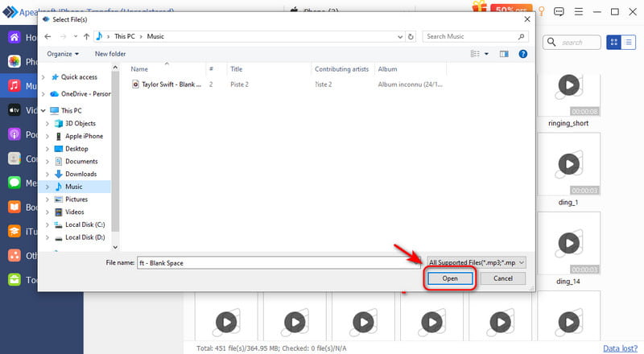
Task: Open the Organize menu
Action: (63, 54)
